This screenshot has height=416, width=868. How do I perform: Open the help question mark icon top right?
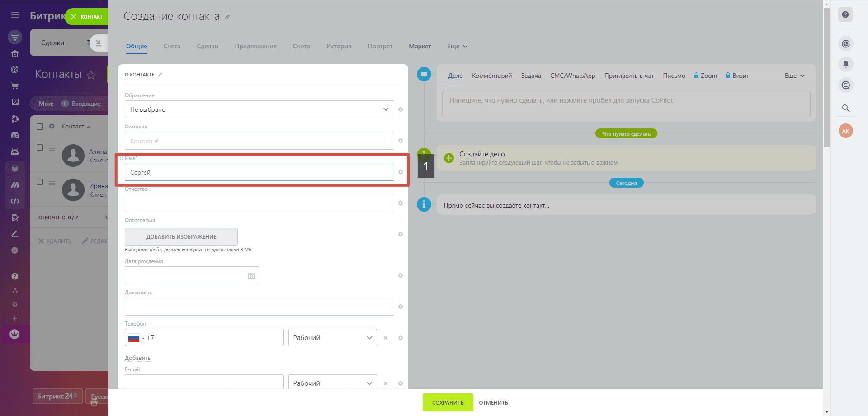(845, 15)
